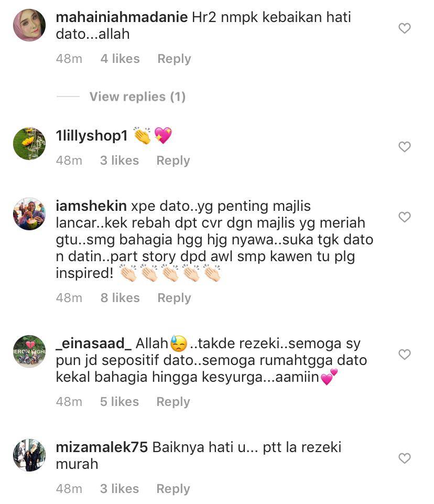The height and width of the screenshot is (504, 434).
Task: Like mahainiahmadanie's comment with heart icon
Action: coord(405,28)
